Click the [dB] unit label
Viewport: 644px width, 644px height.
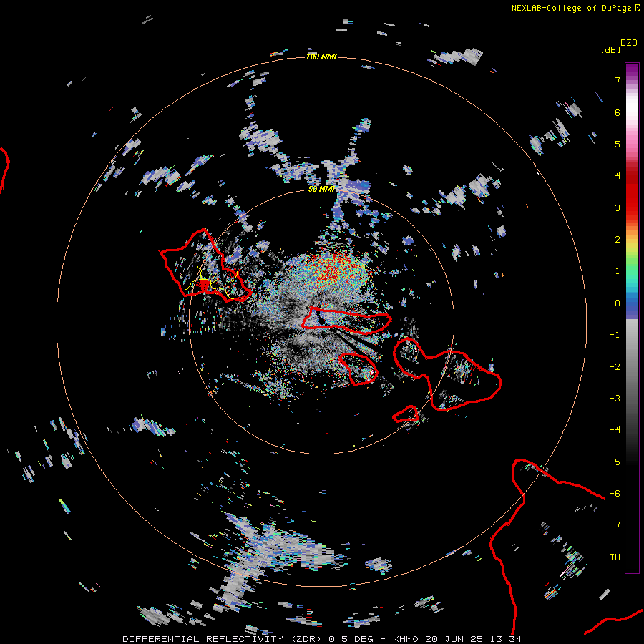click(611, 49)
